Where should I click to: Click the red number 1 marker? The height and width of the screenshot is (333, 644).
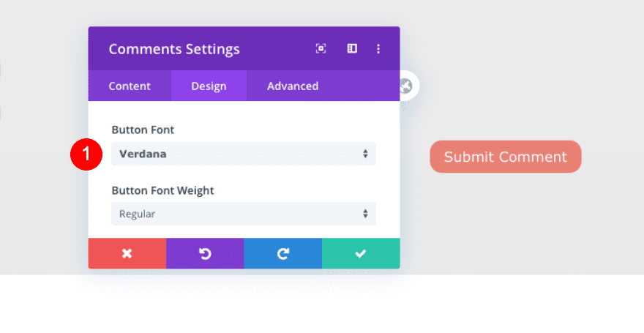point(86,154)
